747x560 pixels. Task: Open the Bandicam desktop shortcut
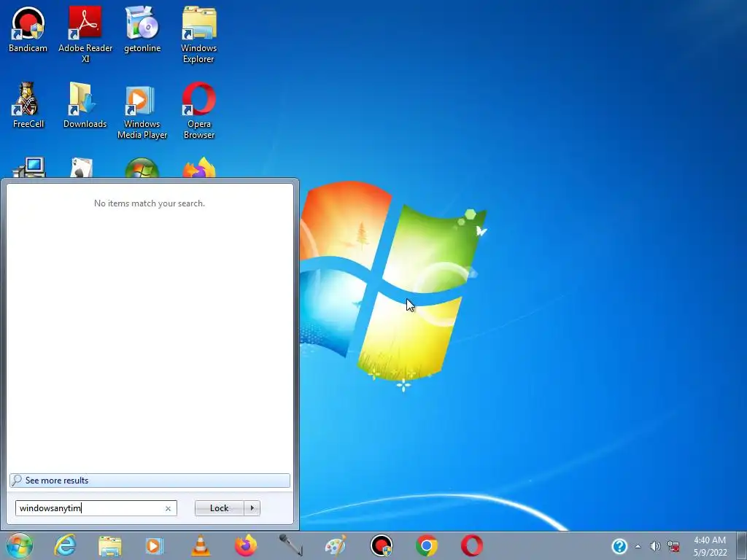pos(28,29)
